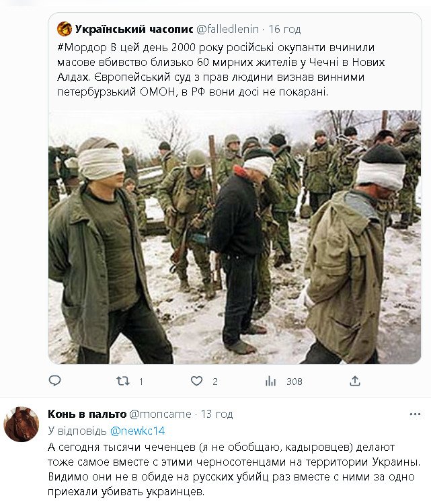This screenshot has height=504, width=431.
Task: Click the 308 views count
Action: tap(295, 382)
